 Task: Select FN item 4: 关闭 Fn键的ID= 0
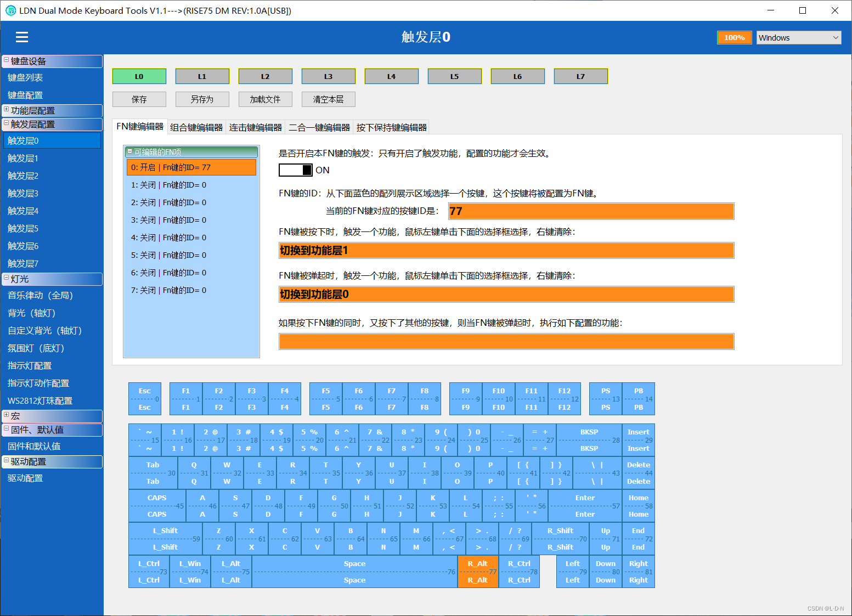[191, 238]
